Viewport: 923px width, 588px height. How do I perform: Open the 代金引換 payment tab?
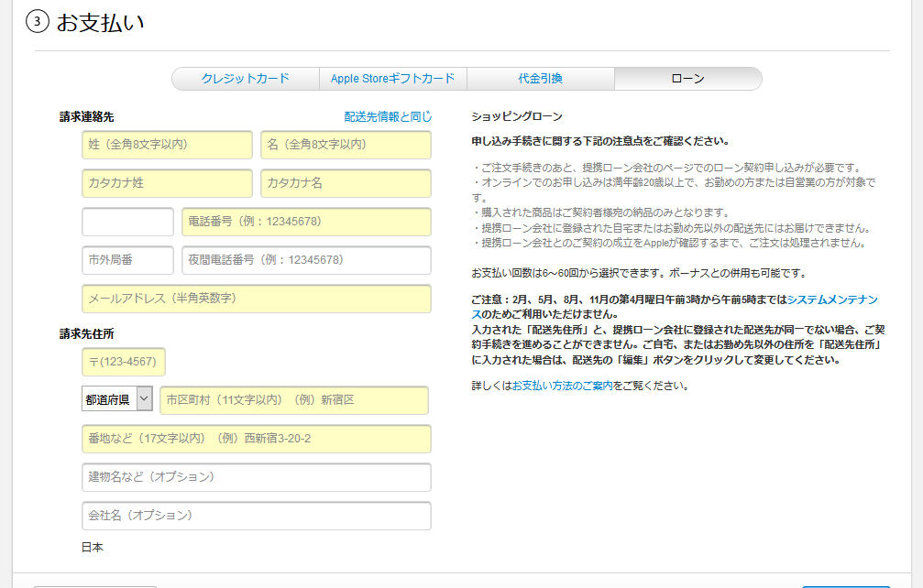541,79
